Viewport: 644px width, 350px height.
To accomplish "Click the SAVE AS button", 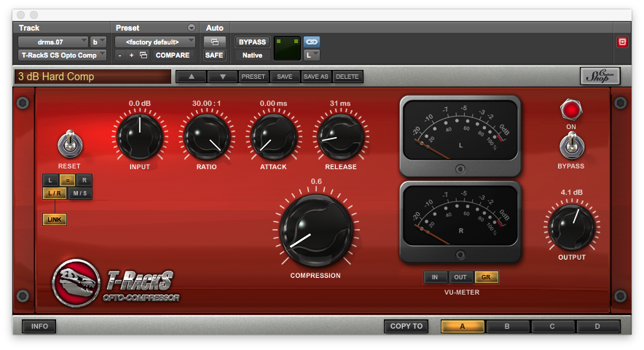I will tap(316, 77).
